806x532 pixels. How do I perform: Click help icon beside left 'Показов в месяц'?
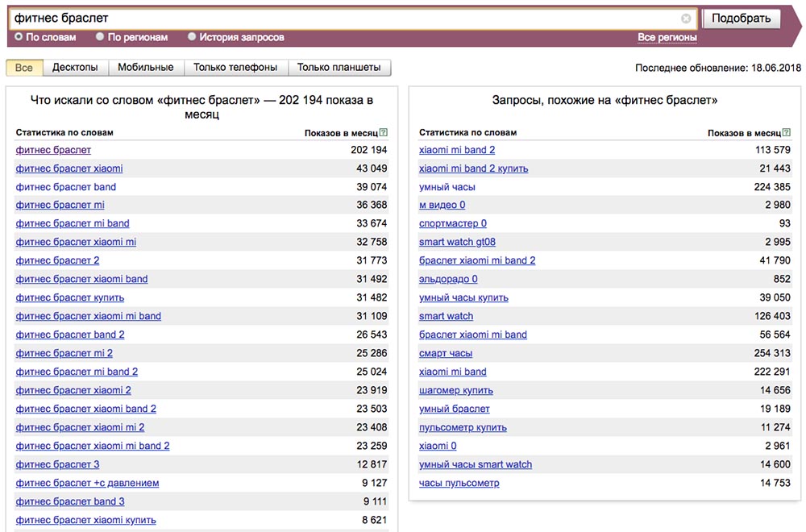click(x=384, y=132)
